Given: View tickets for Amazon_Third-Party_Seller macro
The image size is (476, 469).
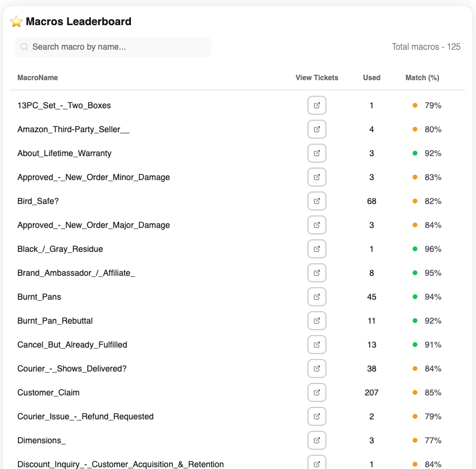Looking at the screenshot, I should click(317, 129).
